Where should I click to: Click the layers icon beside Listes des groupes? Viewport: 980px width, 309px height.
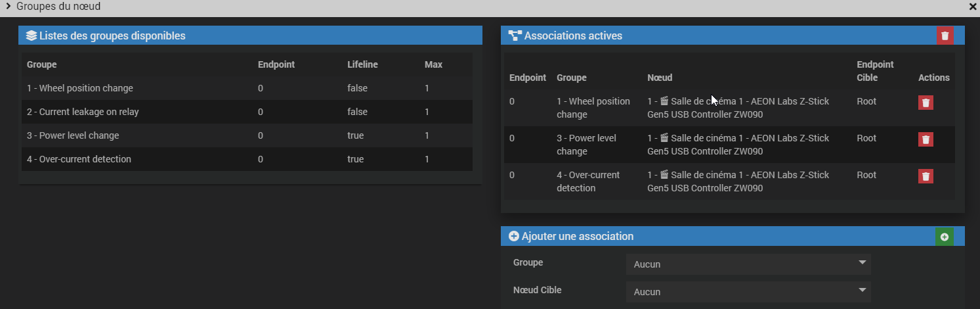tap(31, 36)
